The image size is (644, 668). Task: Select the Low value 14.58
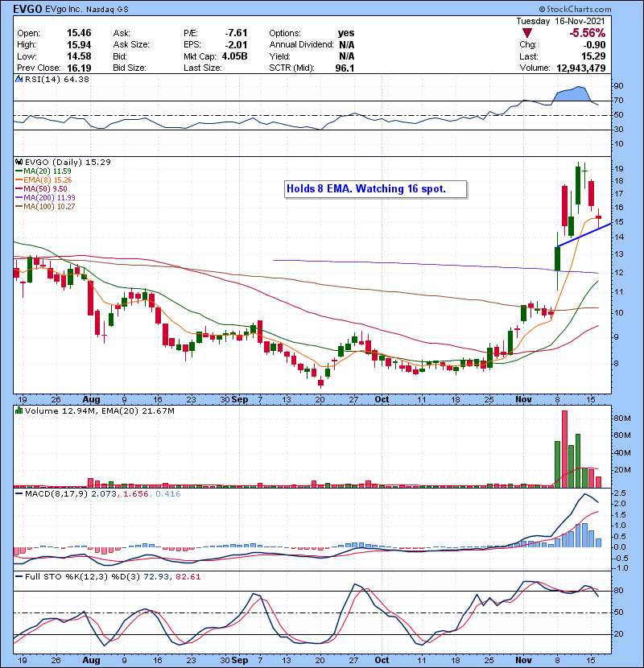79,56
